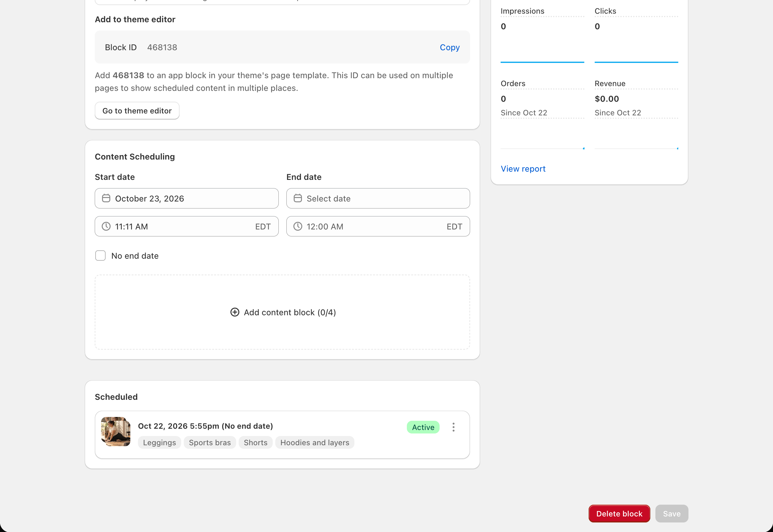Click the Add to theme editor heading
The width and height of the screenshot is (773, 532).
coord(135,19)
